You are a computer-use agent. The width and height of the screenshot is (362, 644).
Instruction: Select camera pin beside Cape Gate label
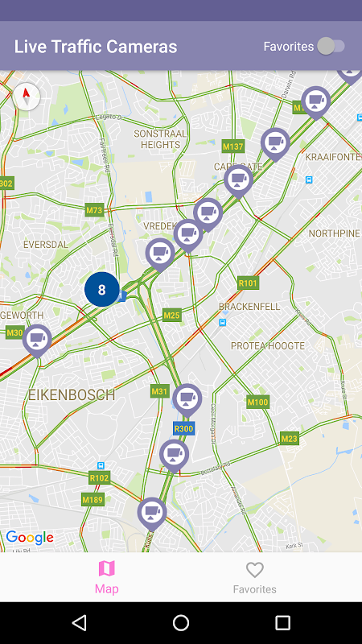coord(238,180)
